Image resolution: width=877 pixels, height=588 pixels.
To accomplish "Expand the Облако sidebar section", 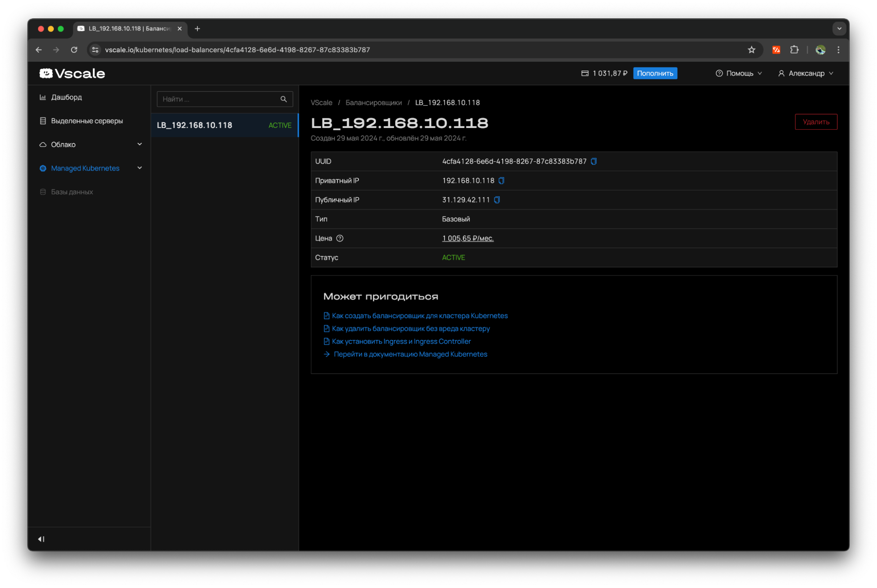I will (140, 144).
